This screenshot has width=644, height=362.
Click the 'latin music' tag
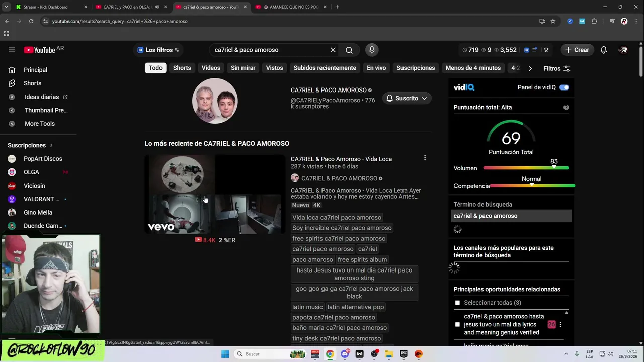307,307
